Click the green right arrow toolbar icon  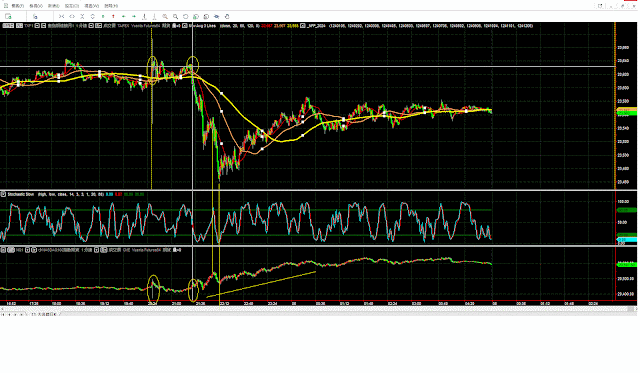(134, 16)
